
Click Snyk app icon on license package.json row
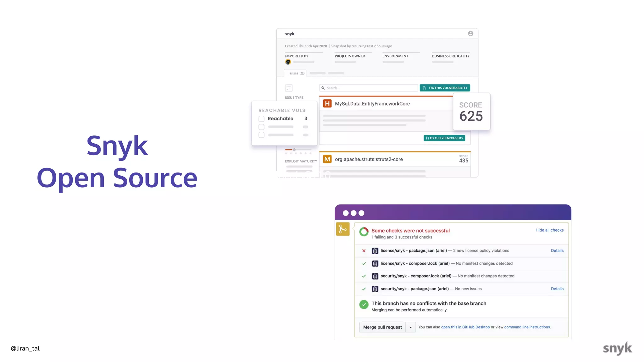pyautogui.click(x=375, y=251)
